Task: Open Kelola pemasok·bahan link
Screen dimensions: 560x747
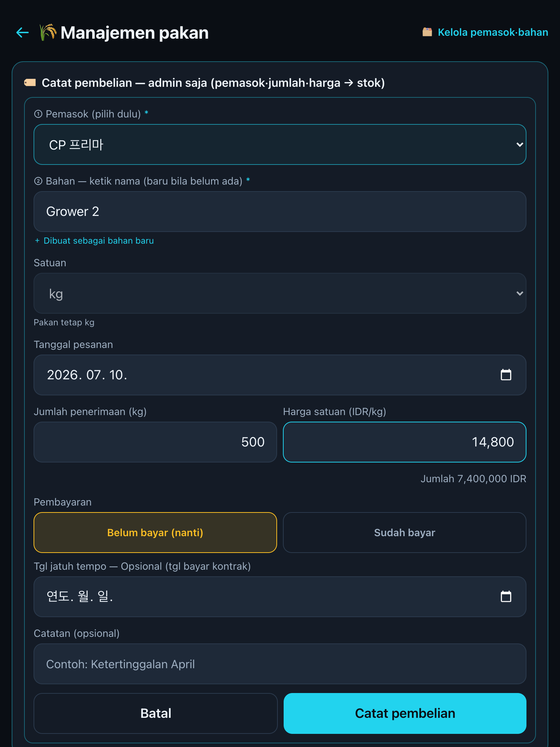Action: tap(493, 32)
